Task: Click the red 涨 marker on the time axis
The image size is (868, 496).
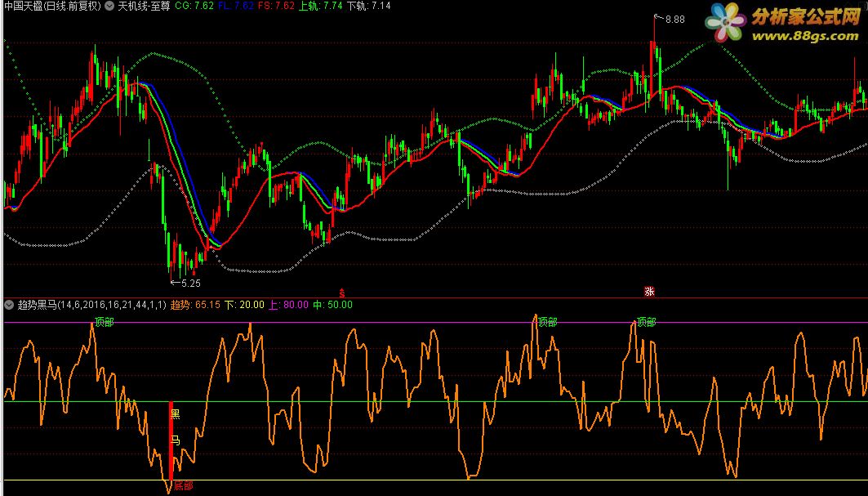Action: tap(649, 292)
